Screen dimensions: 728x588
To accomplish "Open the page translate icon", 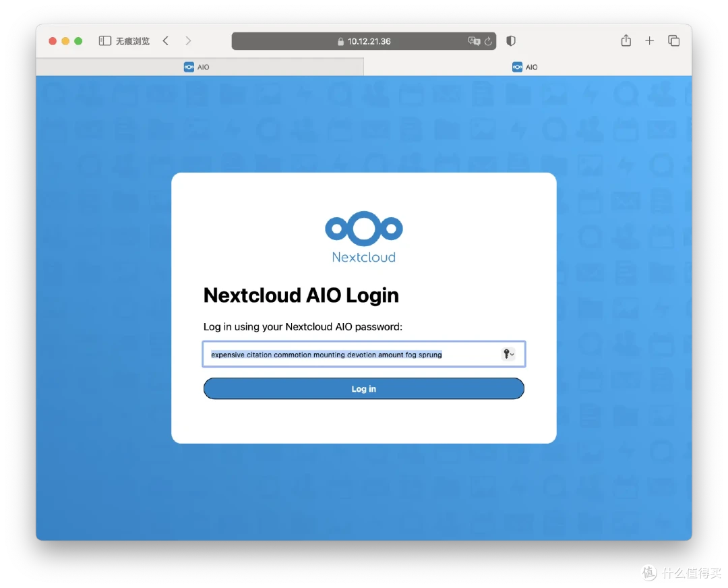I will (x=474, y=41).
